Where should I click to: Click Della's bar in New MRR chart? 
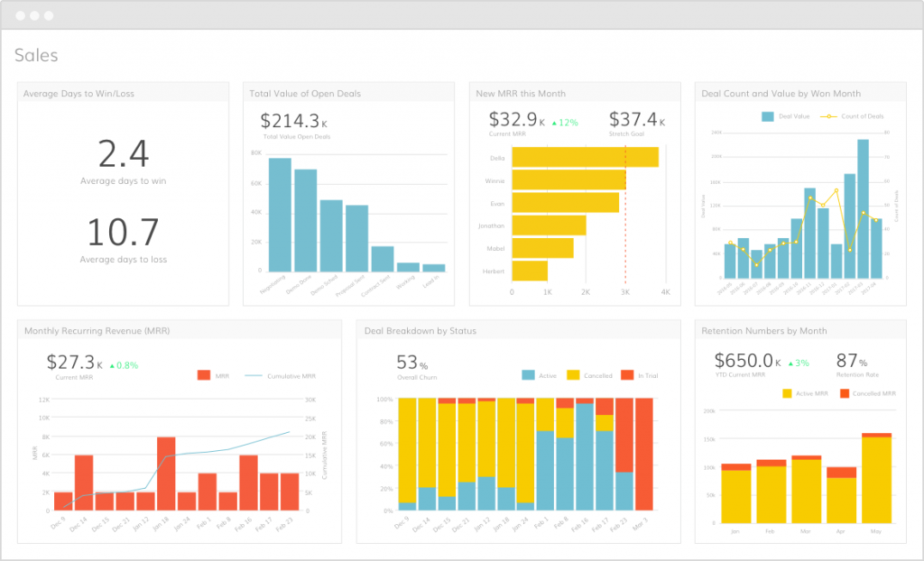582,156
